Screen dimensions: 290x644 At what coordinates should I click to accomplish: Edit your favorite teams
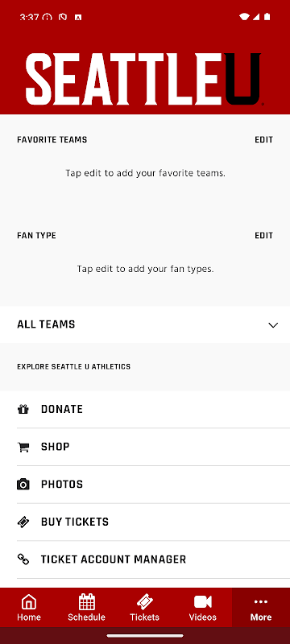pyautogui.click(x=263, y=139)
